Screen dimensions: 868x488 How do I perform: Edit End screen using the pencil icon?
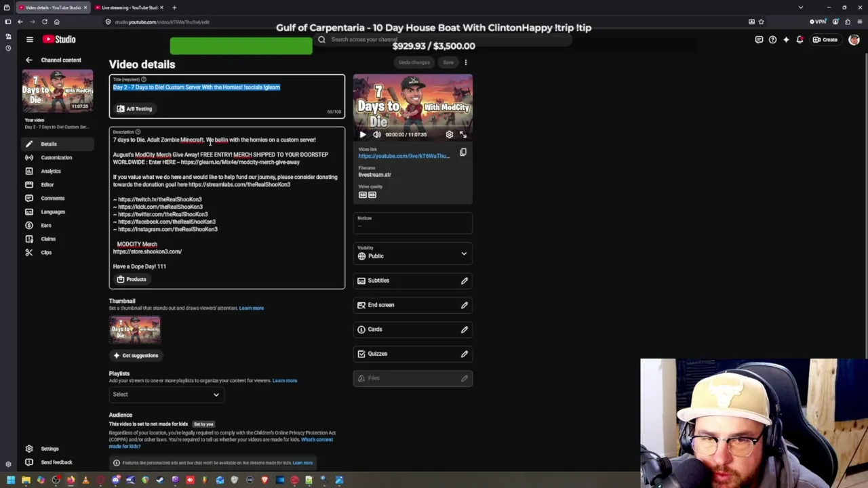point(465,305)
